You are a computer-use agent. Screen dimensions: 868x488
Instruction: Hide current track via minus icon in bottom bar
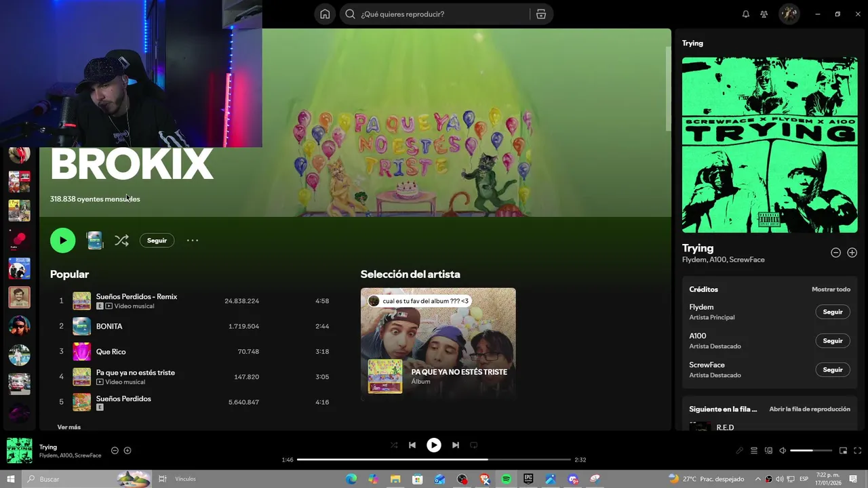[x=115, y=451]
